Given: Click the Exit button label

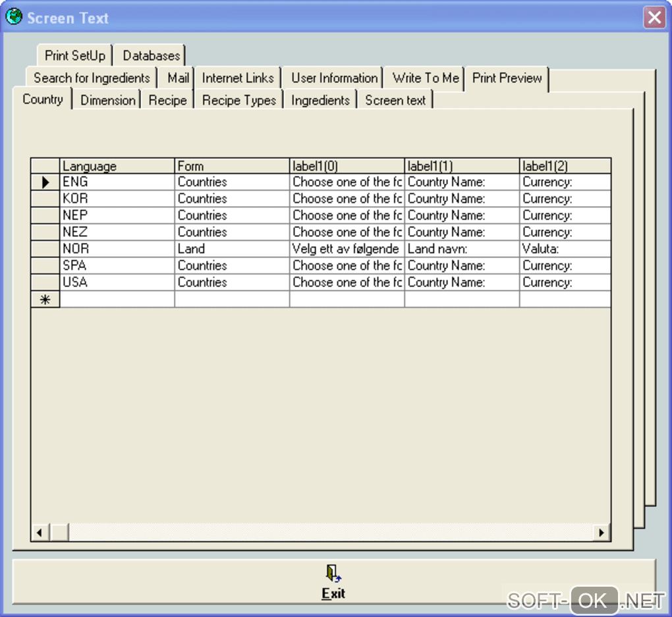Looking at the screenshot, I should [x=333, y=593].
